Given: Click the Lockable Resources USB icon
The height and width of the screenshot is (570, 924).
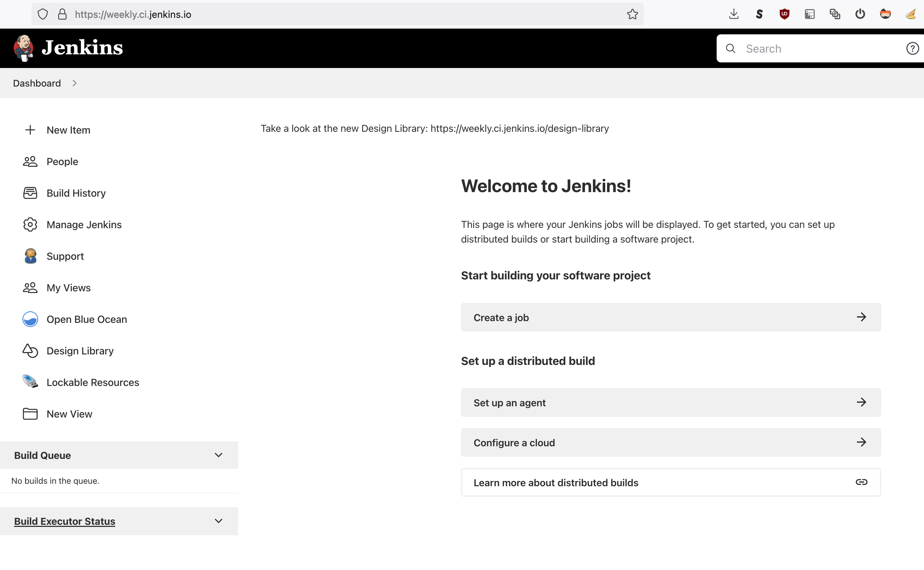Looking at the screenshot, I should (30, 381).
